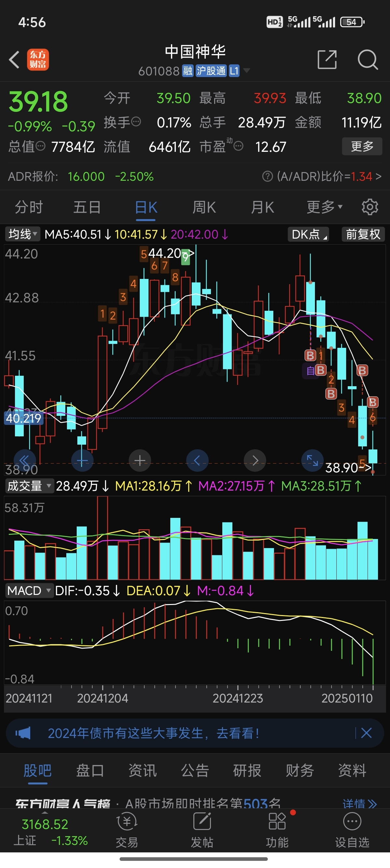Viewport: 390px width, 868px height.
Task: Switch to 周K chart tab
Action: point(204,207)
